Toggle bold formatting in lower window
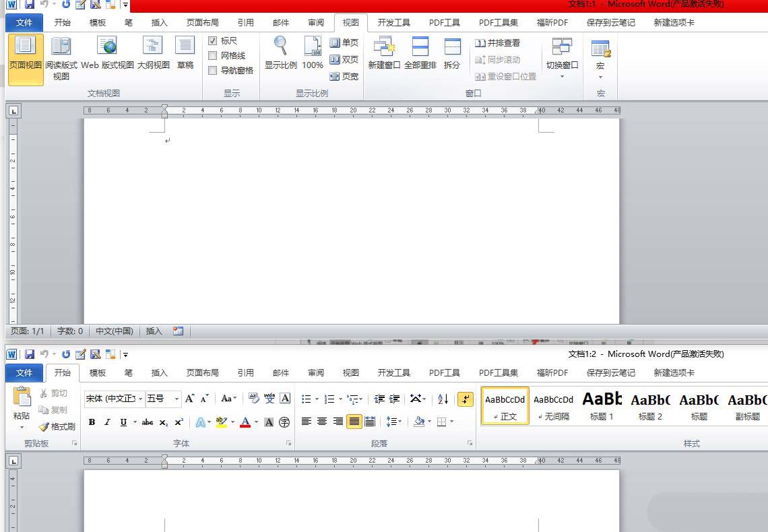The height and width of the screenshot is (532, 768). (92, 422)
